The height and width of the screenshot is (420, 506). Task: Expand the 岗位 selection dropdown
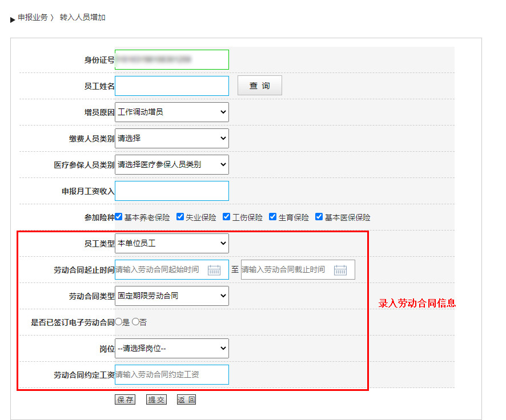tap(171, 349)
